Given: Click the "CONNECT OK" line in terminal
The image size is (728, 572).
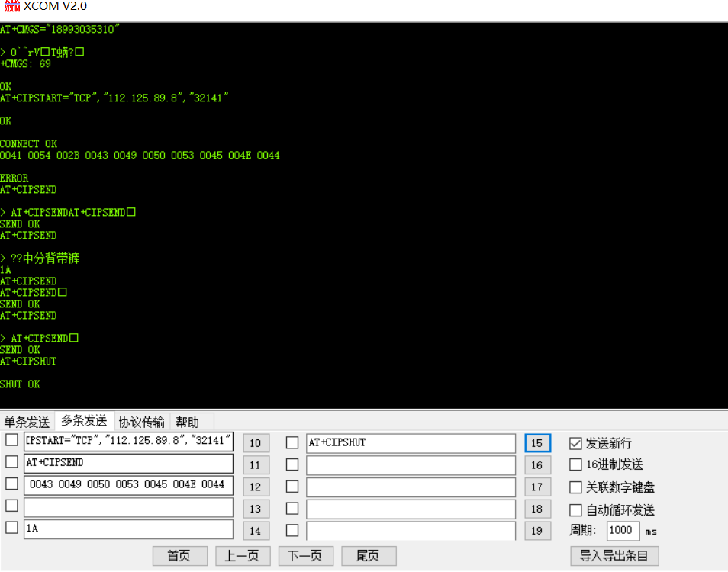Looking at the screenshot, I should click(x=29, y=144).
